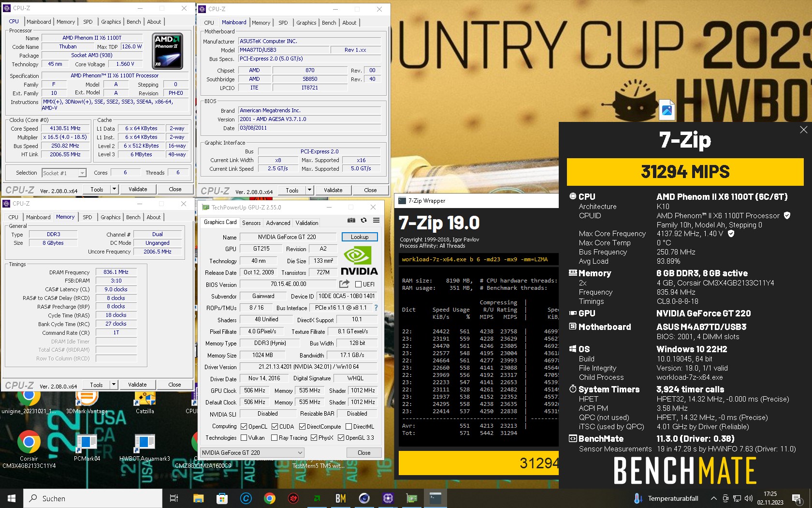Toggle the OpenCL checkbox
Image resolution: width=812 pixels, height=508 pixels.
click(244, 427)
